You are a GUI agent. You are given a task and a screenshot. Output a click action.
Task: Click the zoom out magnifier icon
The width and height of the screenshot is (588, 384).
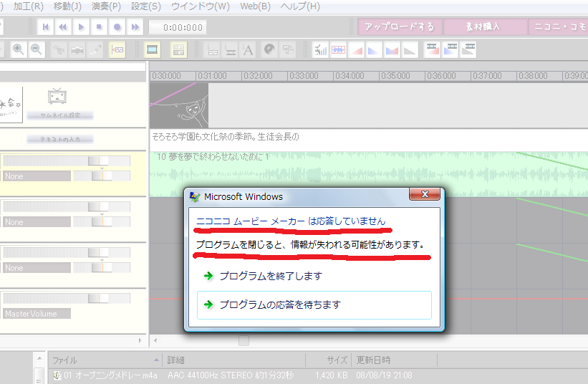coord(36,49)
